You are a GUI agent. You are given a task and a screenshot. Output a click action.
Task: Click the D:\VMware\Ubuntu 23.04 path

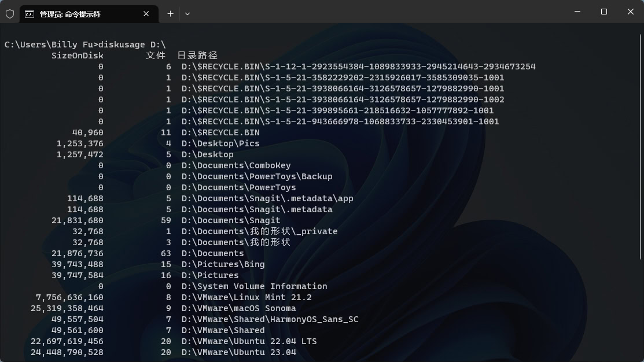click(x=238, y=353)
